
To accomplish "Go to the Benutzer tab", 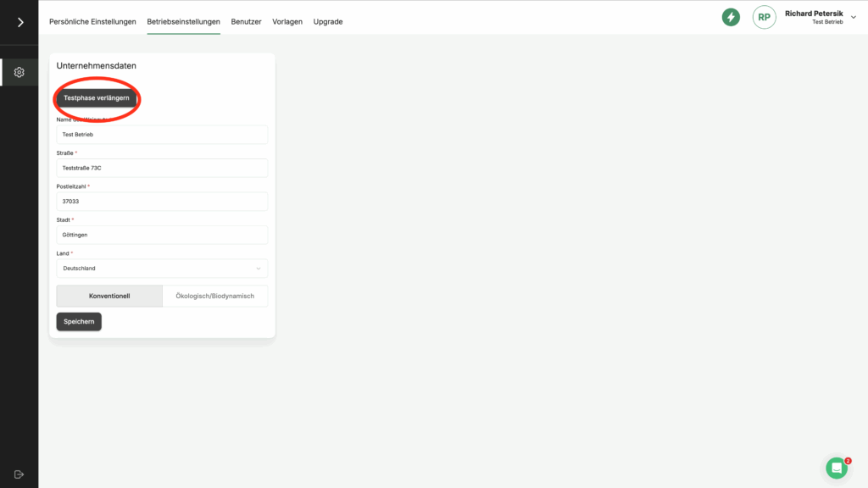I will pyautogui.click(x=246, y=22).
